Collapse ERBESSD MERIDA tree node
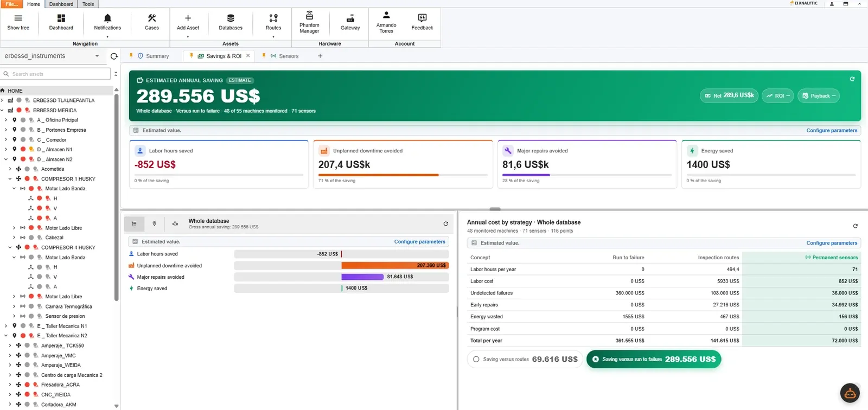 pyautogui.click(x=2, y=110)
